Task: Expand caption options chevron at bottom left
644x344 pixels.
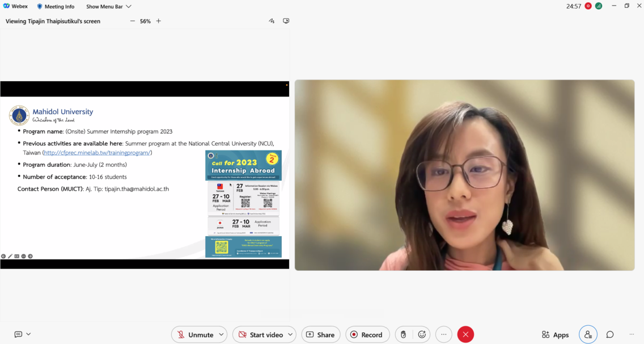Action: 28,334
